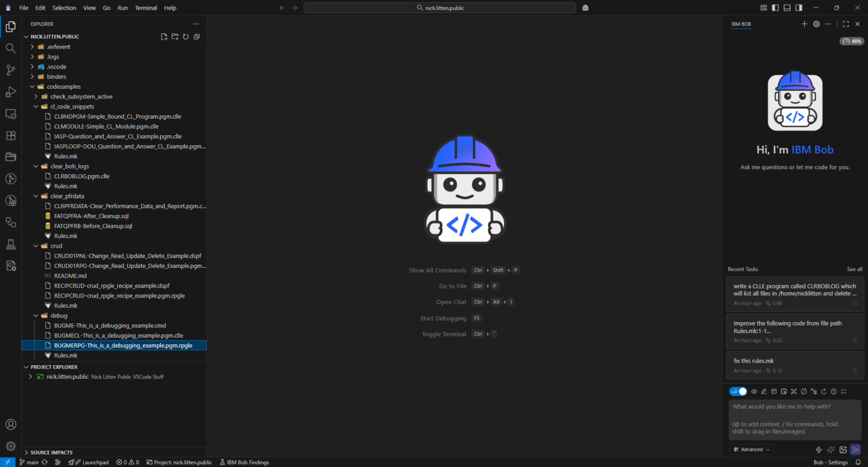This screenshot has height=467, width=868.
Task: Expand the binders folder
Action: click(114, 77)
